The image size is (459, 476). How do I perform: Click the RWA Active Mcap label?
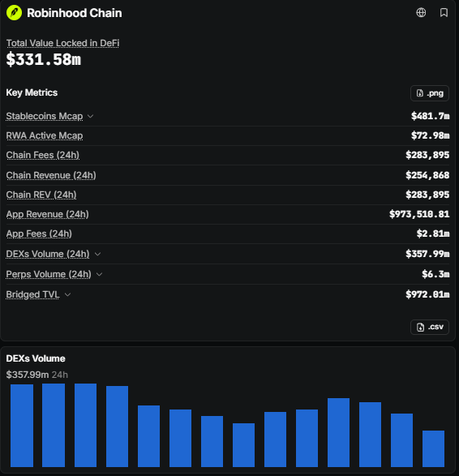(x=45, y=135)
